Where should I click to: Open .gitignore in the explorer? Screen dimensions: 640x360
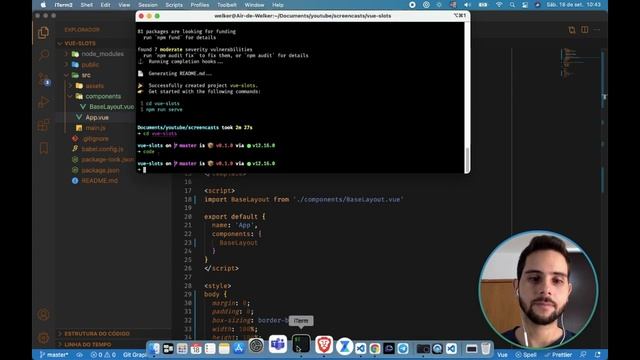tap(95, 138)
